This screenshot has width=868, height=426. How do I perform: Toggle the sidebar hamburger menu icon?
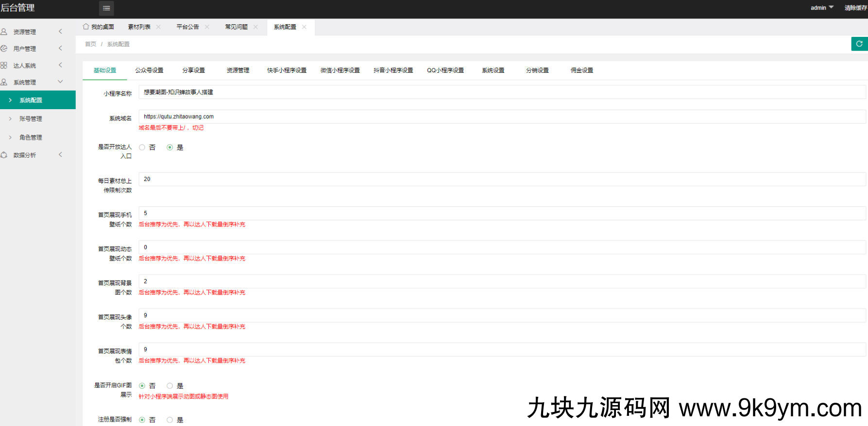(106, 8)
